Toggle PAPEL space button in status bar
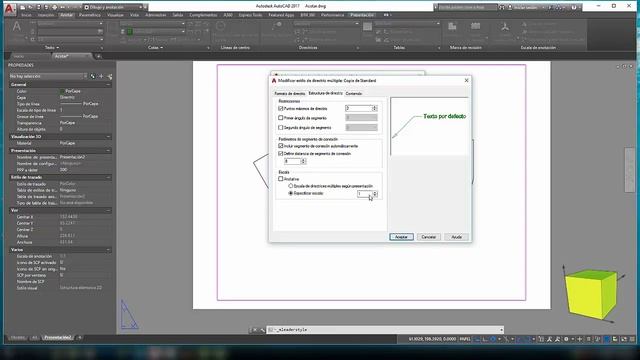Image resolution: width=640 pixels, height=360 pixels. point(464,339)
